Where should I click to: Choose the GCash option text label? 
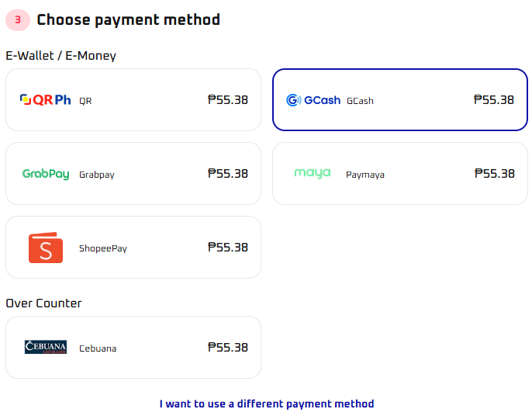[x=360, y=101]
